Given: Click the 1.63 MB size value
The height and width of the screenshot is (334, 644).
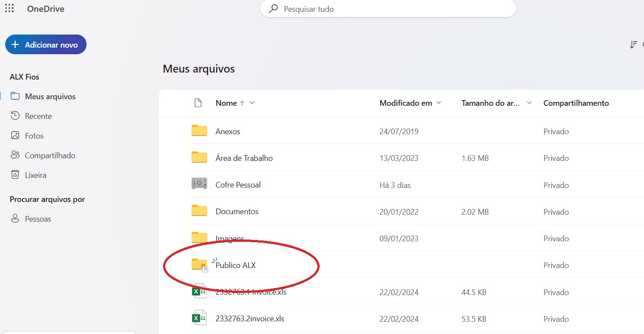Looking at the screenshot, I should 475,158.
